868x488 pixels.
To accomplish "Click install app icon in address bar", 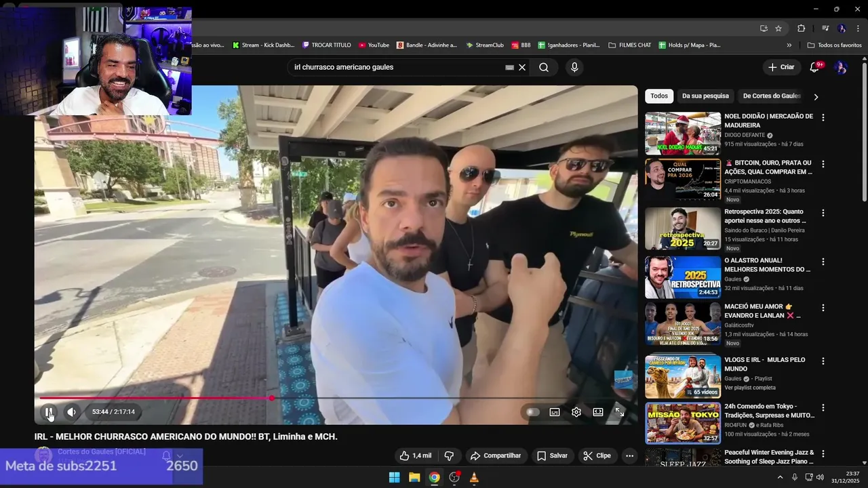I will (x=764, y=28).
